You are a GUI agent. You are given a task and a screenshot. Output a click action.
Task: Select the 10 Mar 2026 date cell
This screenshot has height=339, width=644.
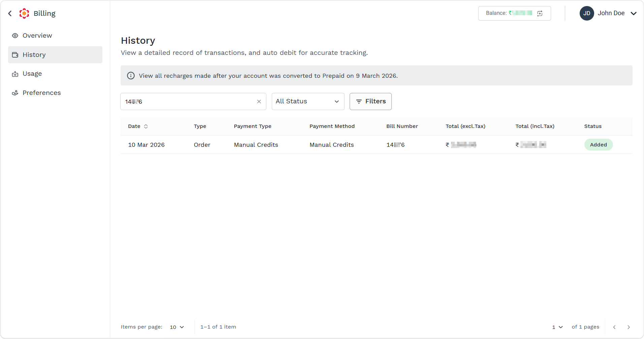tap(147, 145)
